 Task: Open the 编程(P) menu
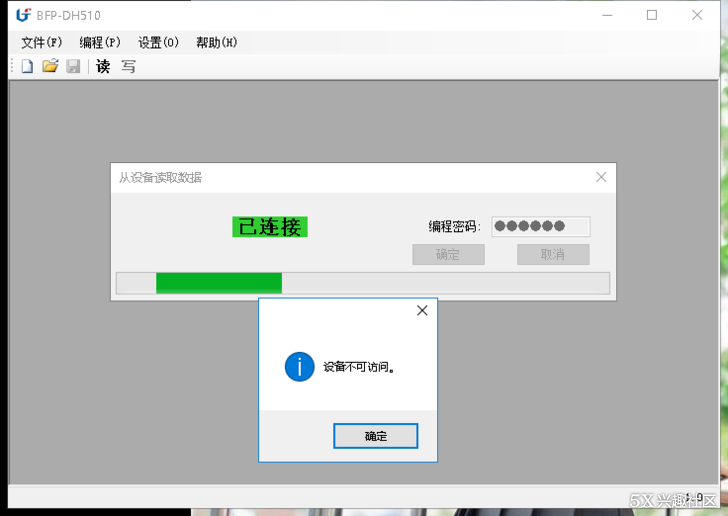100,43
